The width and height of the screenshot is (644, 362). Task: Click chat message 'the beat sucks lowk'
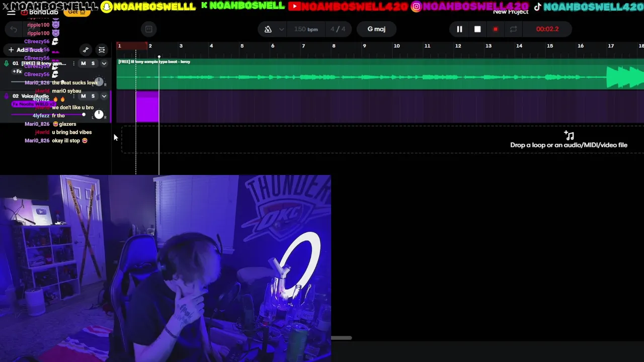[75, 82]
